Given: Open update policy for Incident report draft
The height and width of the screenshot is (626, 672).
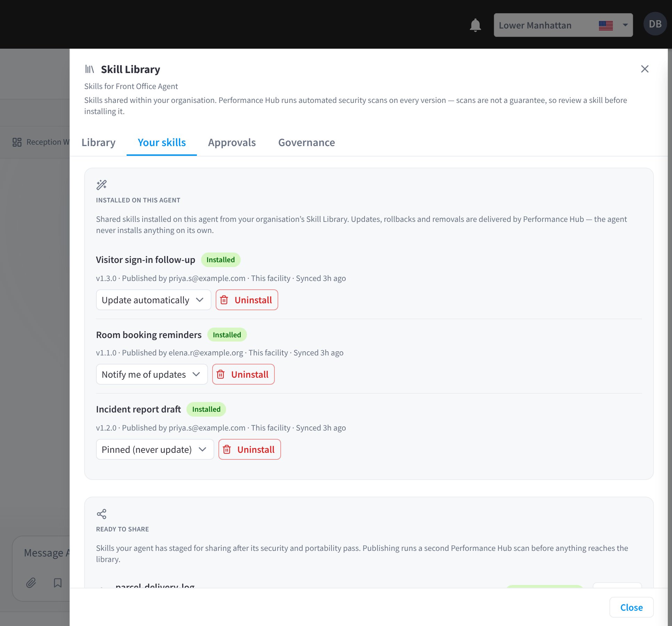Looking at the screenshot, I should coord(155,449).
